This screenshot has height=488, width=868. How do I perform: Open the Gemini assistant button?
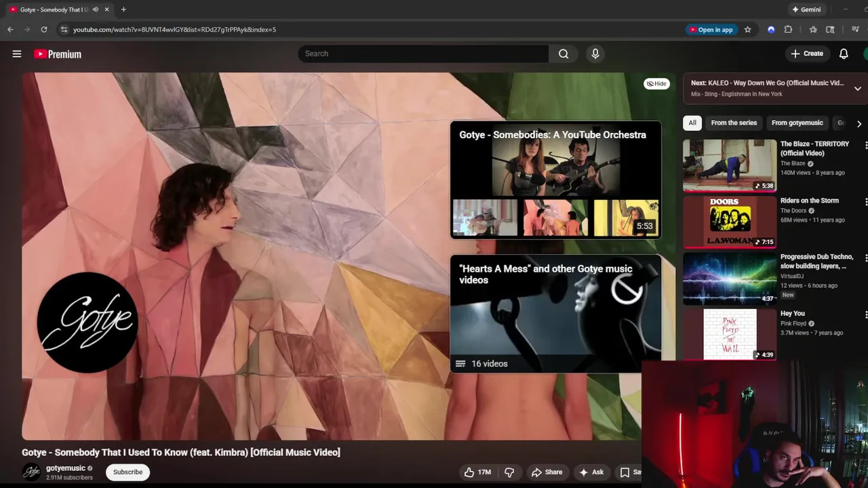tap(806, 9)
